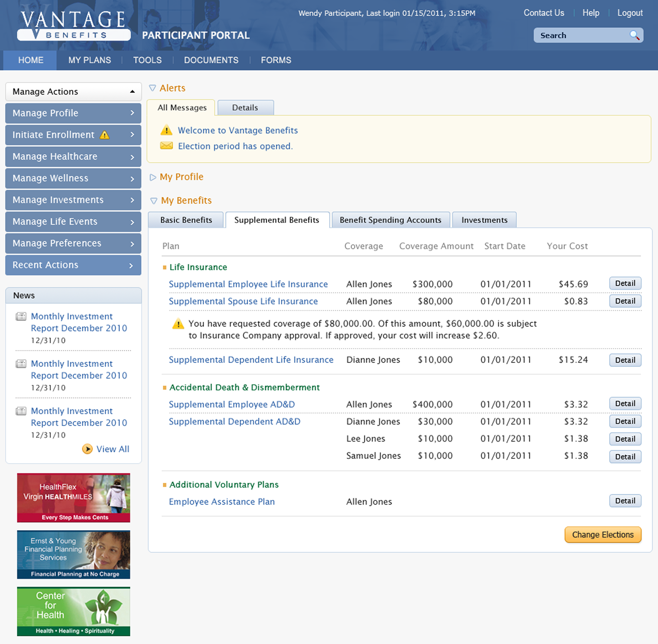Click the orange arrow icon beside View All

point(87,449)
